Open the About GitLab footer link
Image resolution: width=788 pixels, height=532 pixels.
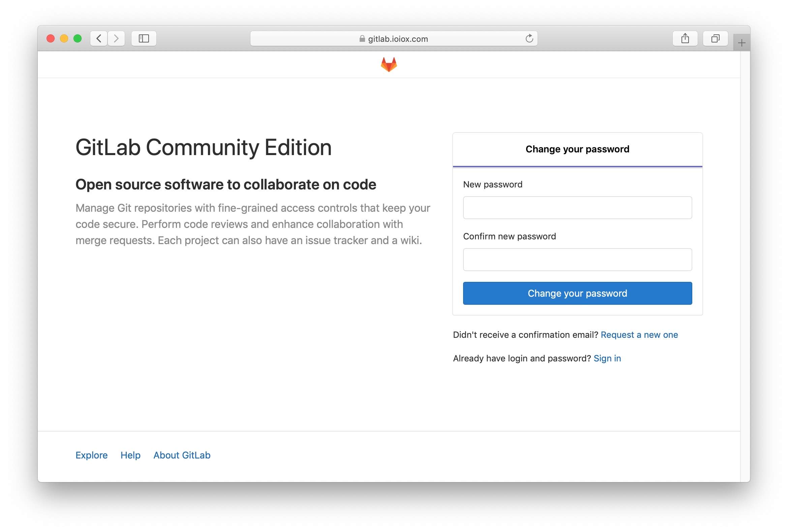[x=182, y=455]
